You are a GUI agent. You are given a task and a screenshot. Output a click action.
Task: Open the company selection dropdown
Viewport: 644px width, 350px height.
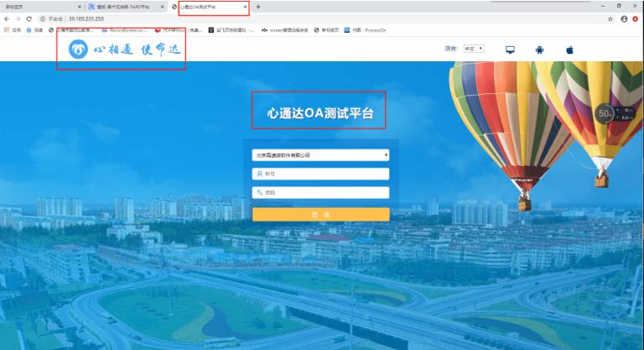[x=320, y=155]
